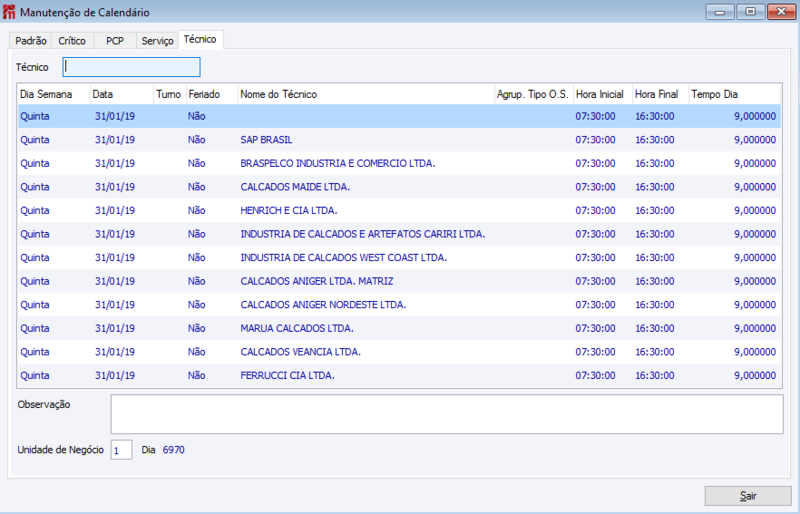Screen dimensions: 800x514
Task: Select the Técnico tab
Action: pyautogui.click(x=200, y=39)
